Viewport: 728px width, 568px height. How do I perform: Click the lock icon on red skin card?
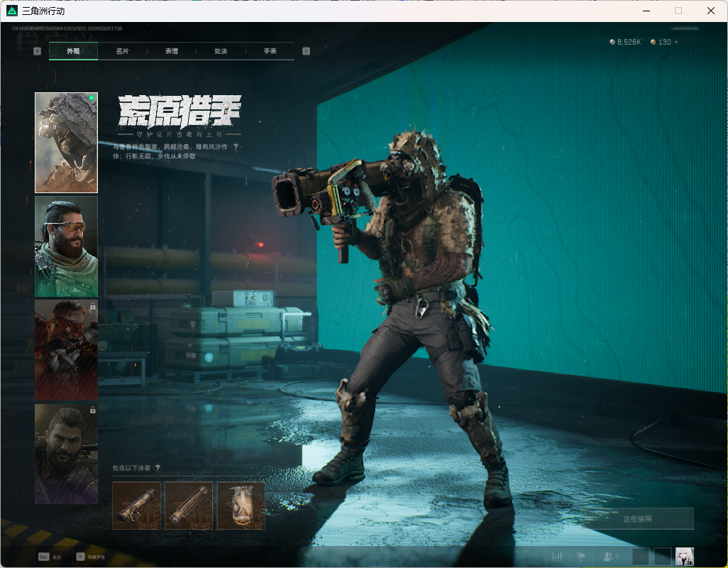[92, 307]
